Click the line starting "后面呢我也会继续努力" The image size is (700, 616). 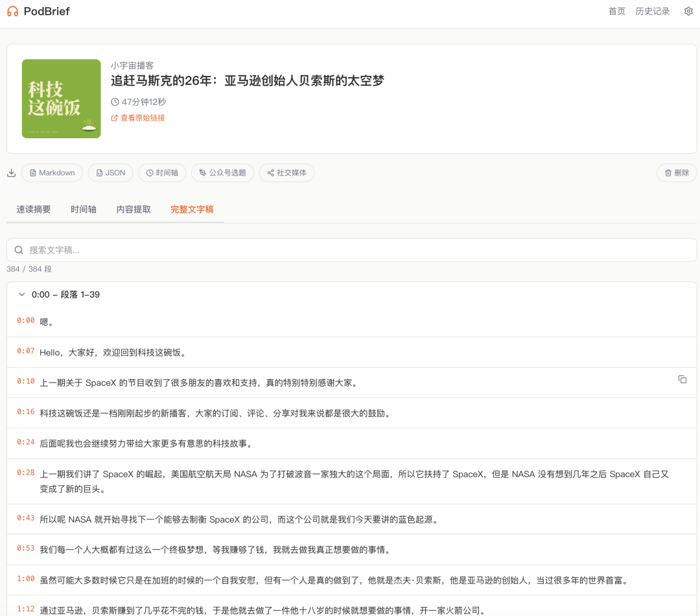(x=147, y=444)
